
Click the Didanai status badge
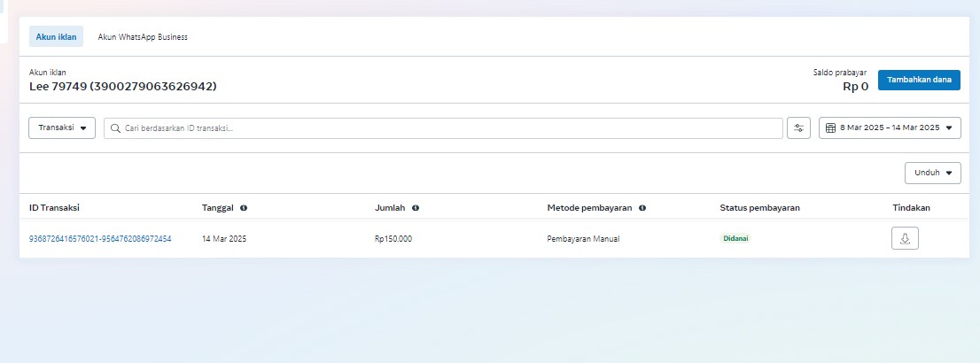[x=735, y=239]
